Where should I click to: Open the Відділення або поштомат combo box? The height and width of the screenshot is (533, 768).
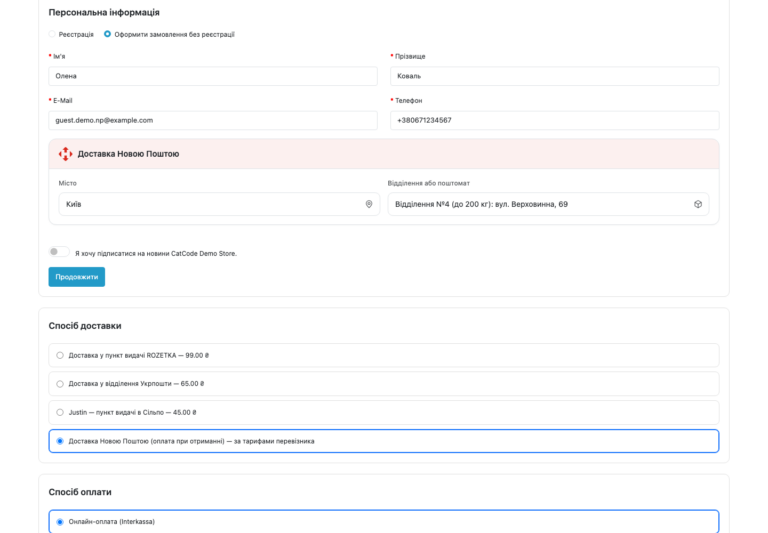coord(548,204)
